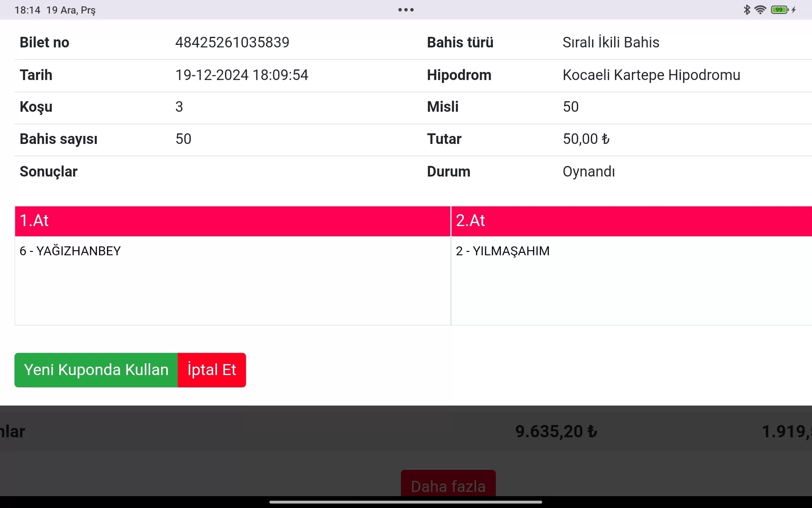The width and height of the screenshot is (812, 508).
Task: Tap the clock time in status bar
Action: pyautogui.click(x=27, y=10)
